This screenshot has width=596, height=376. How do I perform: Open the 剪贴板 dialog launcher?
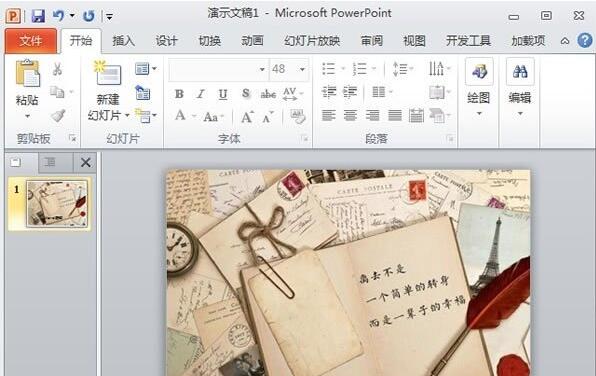pos(73,138)
